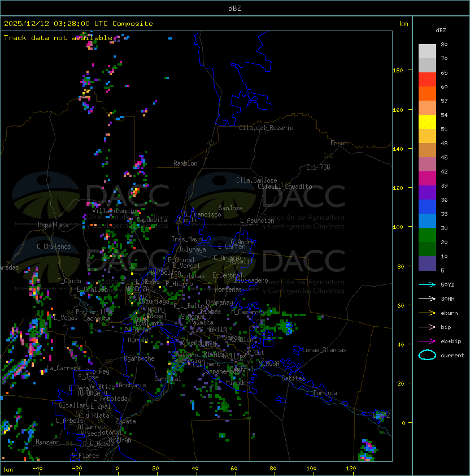Screen dimensions: 470x476
Task: Click the 'TUNUYAN' map label
Action: point(120,440)
